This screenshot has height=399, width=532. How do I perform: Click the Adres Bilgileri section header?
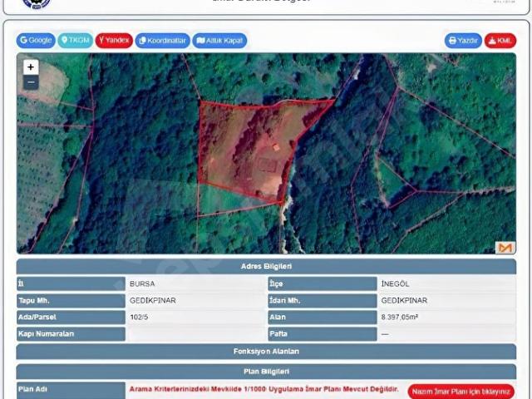(x=266, y=266)
